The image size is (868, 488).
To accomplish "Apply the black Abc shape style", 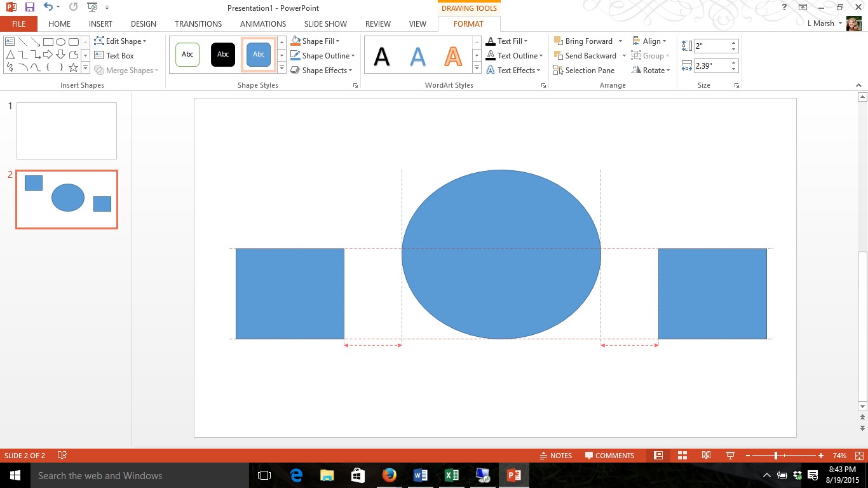I will [223, 55].
